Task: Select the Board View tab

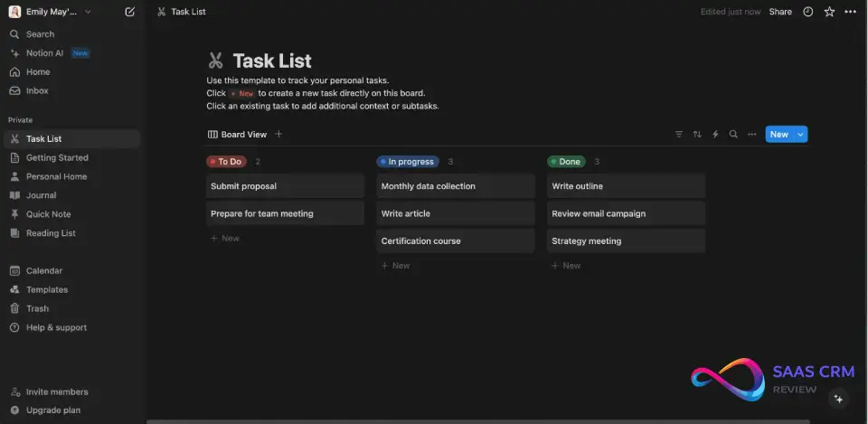Action: (x=238, y=135)
